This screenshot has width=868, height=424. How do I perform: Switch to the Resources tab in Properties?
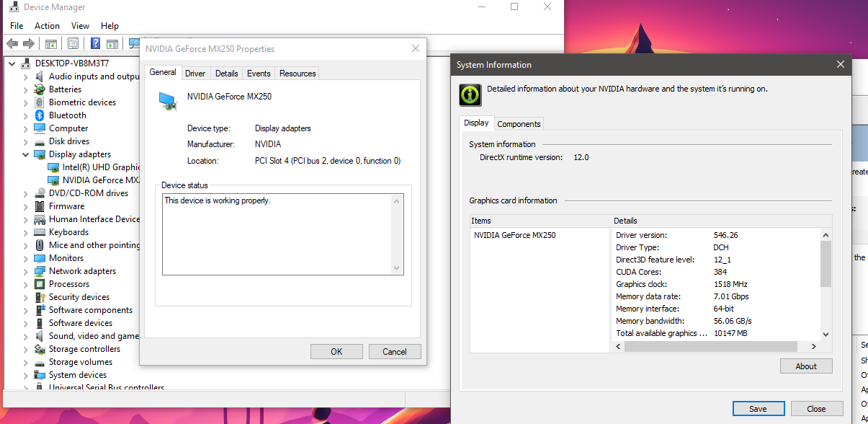click(x=297, y=74)
